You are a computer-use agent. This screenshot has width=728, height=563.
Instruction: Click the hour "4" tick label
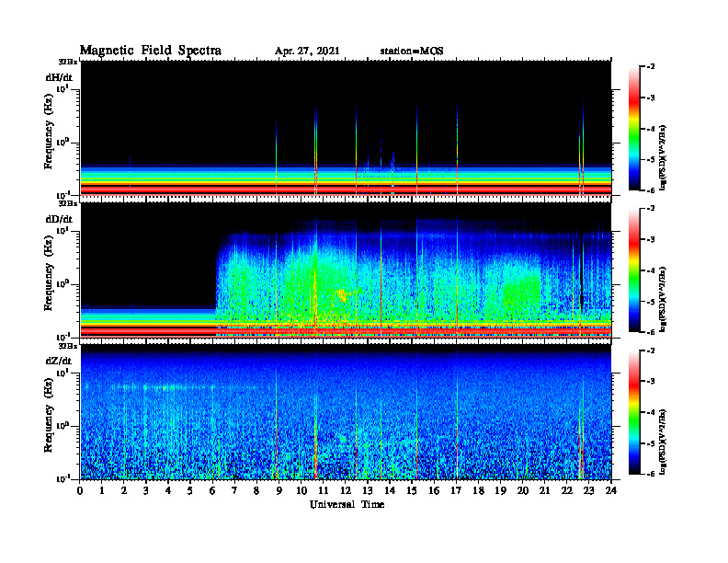[x=168, y=490]
